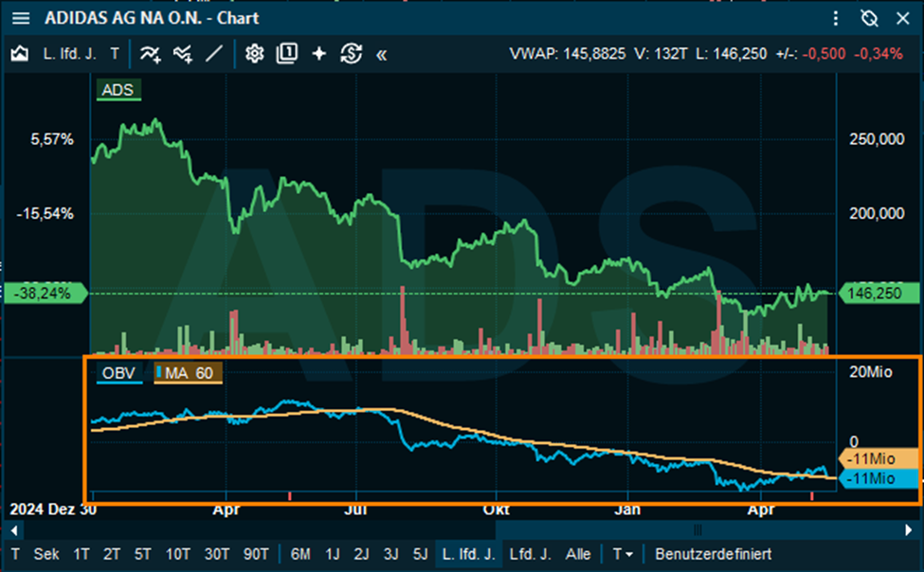Select the 2T period
This screenshot has width=924, height=572.
coord(112,554)
